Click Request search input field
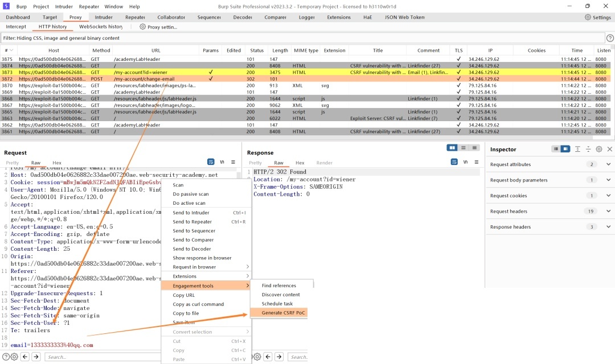Screen dimensions: 615x364 (102, 357)
